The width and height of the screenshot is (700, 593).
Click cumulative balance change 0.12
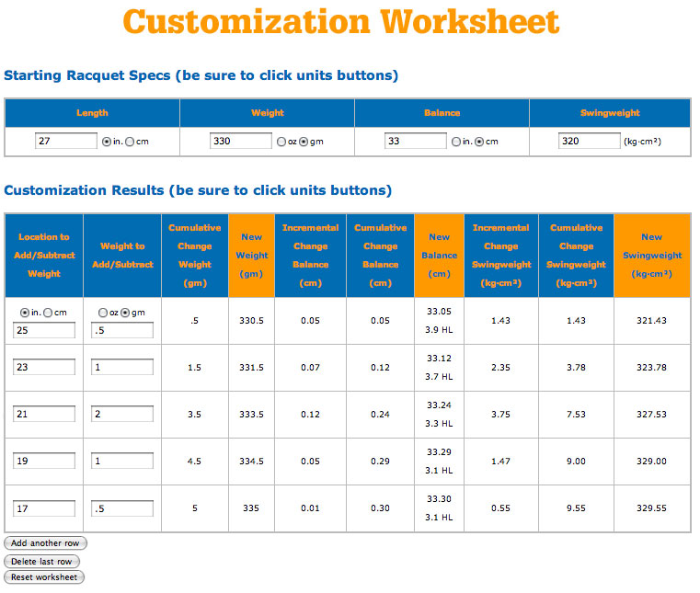[x=380, y=367]
